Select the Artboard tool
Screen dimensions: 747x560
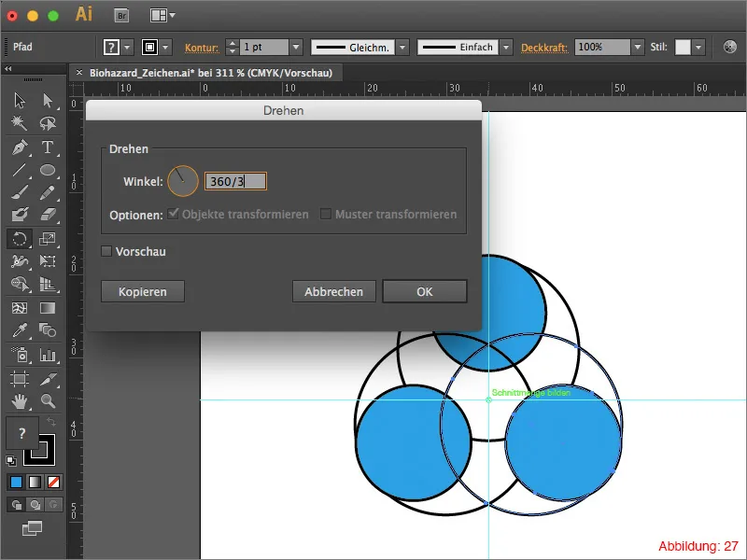click(x=20, y=379)
